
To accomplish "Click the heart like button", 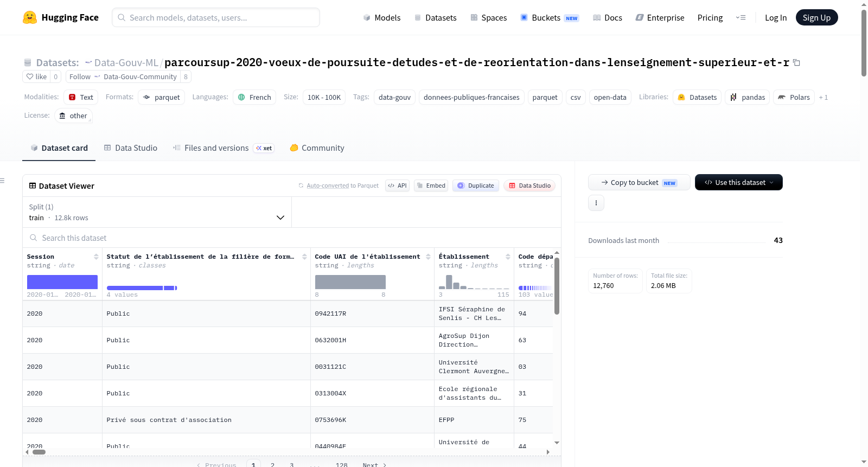I will click(x=36, y=76).
